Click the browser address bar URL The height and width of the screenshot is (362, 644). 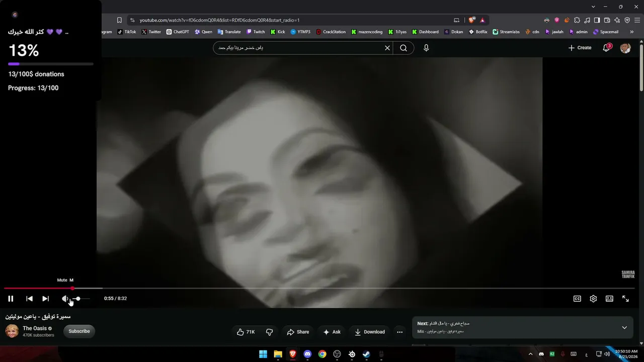(x=219, y=20)
